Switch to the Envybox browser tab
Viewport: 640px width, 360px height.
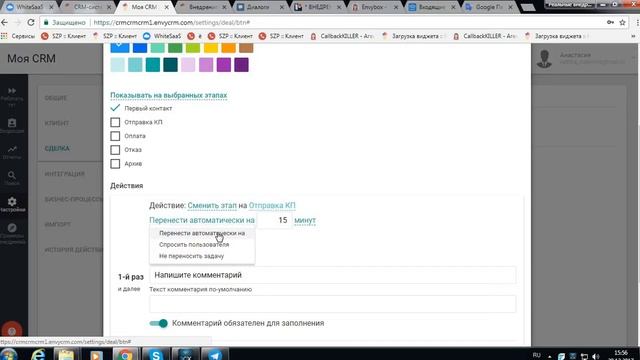point(374,7)
